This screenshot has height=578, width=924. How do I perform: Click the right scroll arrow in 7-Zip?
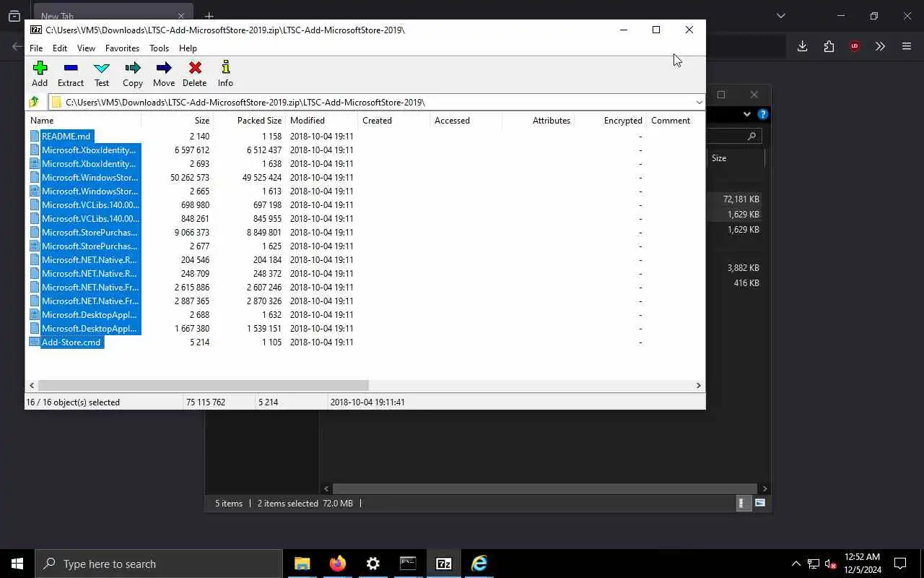coord(698,385)
